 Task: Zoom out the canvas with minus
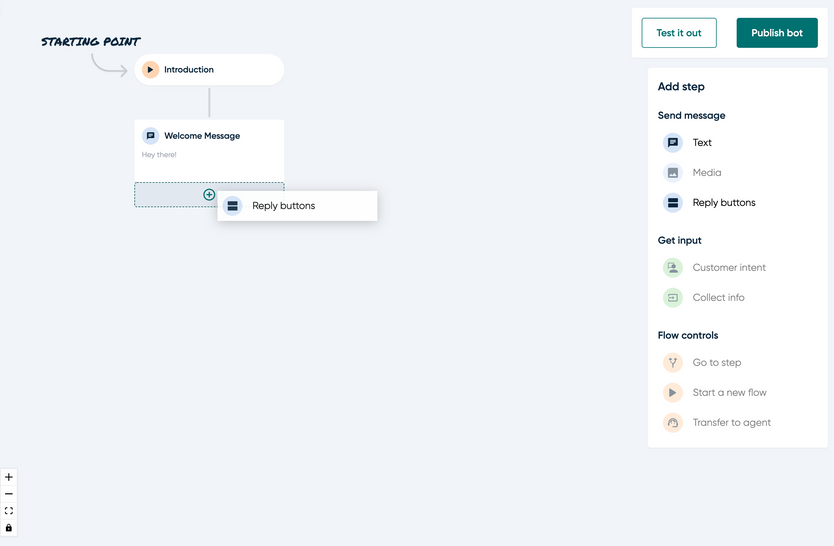[x=9, y=494]
